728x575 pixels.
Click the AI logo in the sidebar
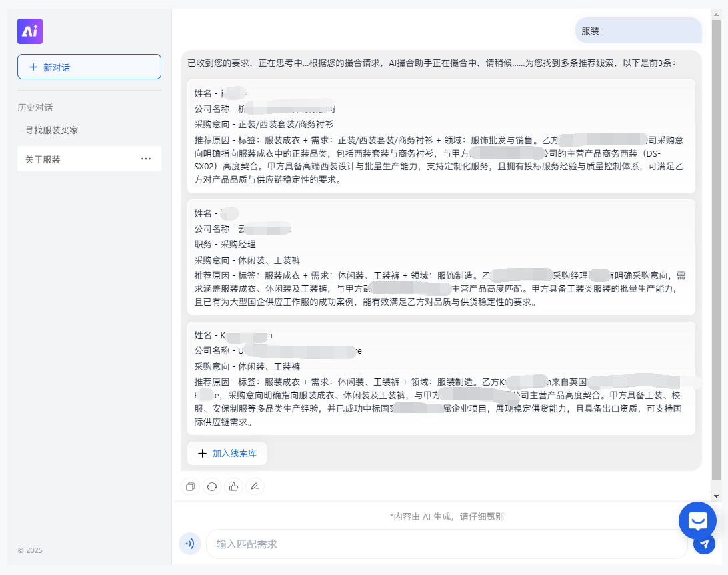[x=30, y=31]
